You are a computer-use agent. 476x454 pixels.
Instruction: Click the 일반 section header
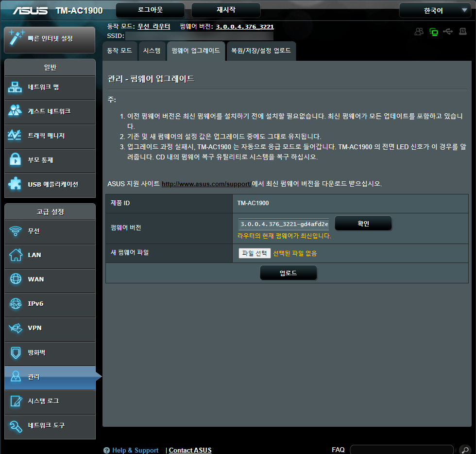(x=50, y=68)
